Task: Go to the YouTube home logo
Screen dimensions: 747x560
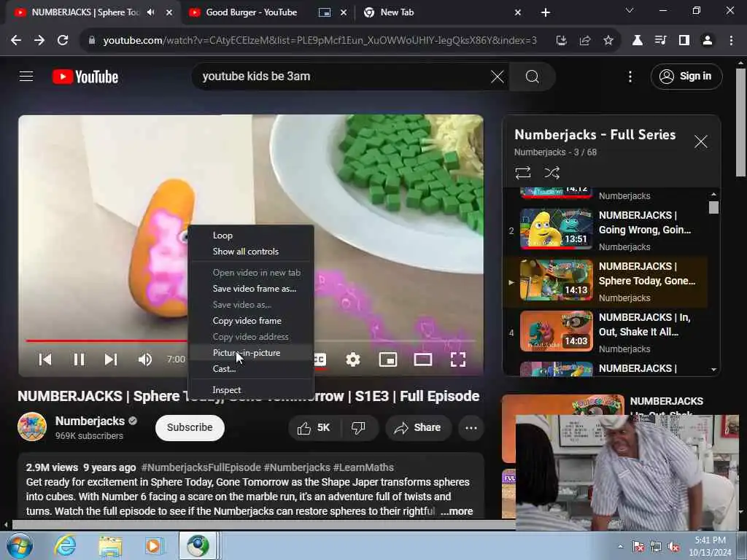Action: [85, 77]
